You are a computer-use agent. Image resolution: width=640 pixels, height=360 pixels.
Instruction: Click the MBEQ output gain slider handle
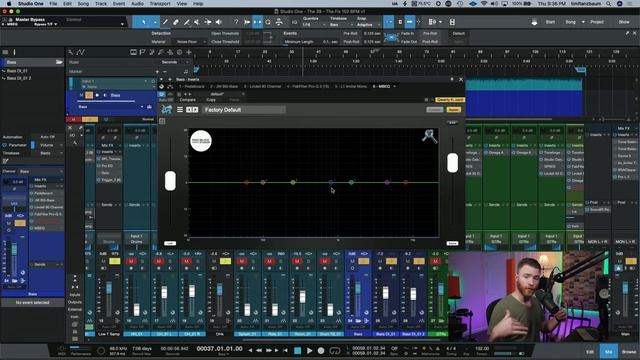(452, 163)
